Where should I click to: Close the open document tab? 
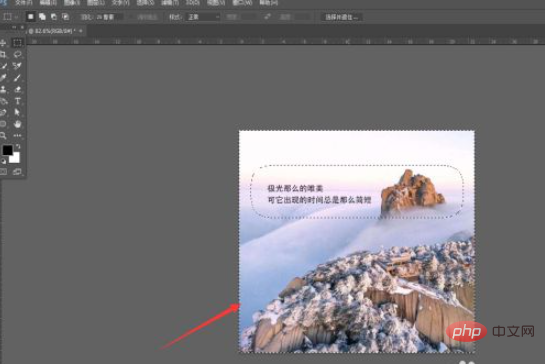(81, 31)
